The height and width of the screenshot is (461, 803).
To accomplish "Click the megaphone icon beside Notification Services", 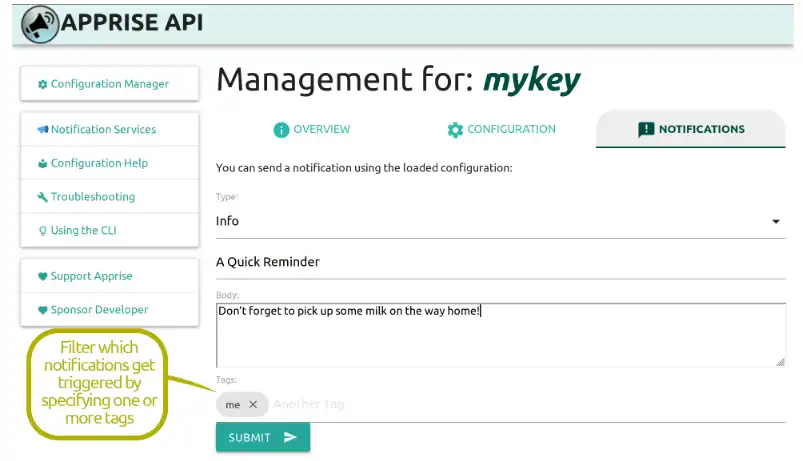I will click(43, 130).
